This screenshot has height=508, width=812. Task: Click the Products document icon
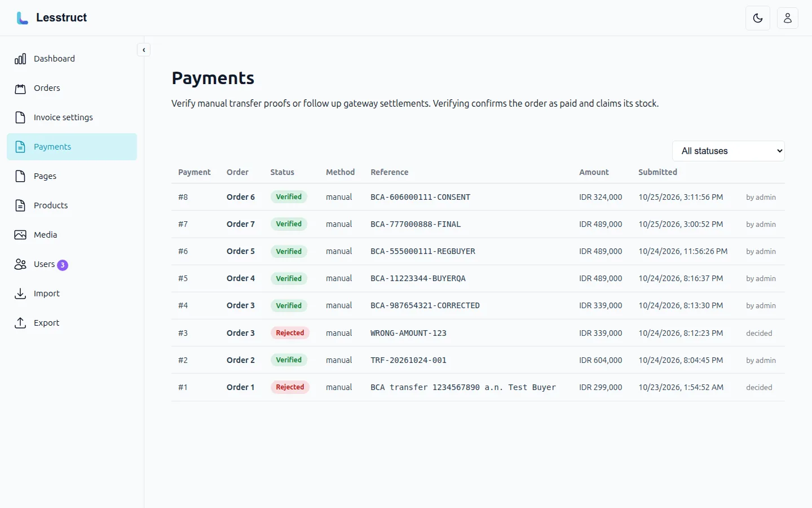click(20, 205)
